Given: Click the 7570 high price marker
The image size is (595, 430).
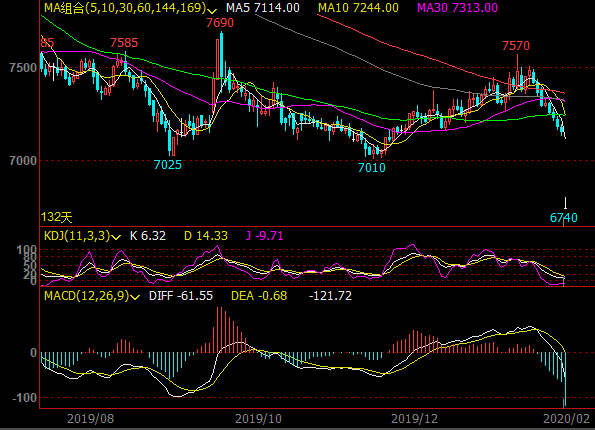Looking at the screenshot, I should (x=516, y=46).
